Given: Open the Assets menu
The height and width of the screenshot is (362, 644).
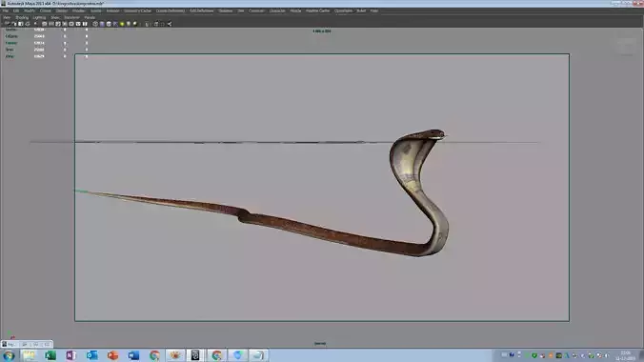Looking at the screenshot, I should pyautogui.click(x=95, y=10).
